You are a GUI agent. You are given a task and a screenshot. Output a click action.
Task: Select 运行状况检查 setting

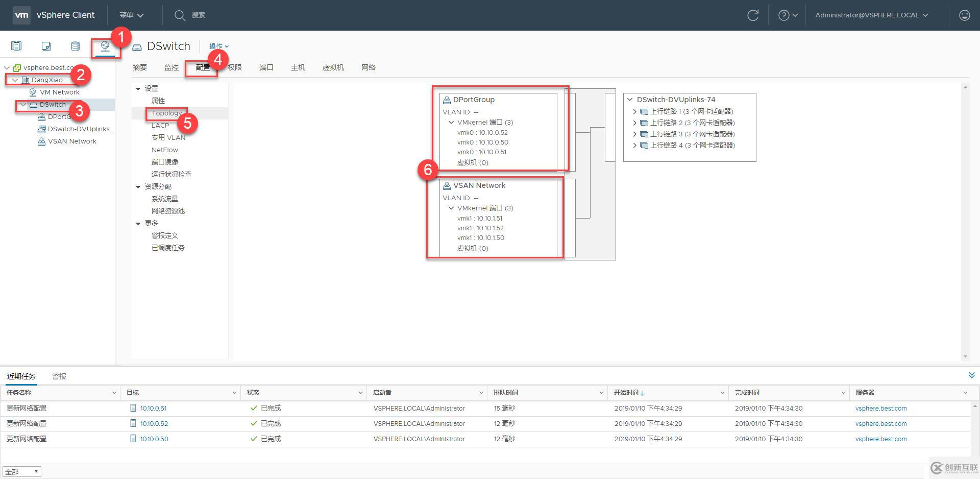point(171,174)
